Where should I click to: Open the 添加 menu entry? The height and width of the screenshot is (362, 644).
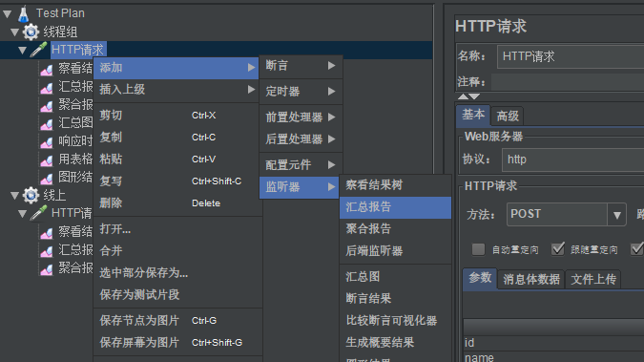pos(176,68)
